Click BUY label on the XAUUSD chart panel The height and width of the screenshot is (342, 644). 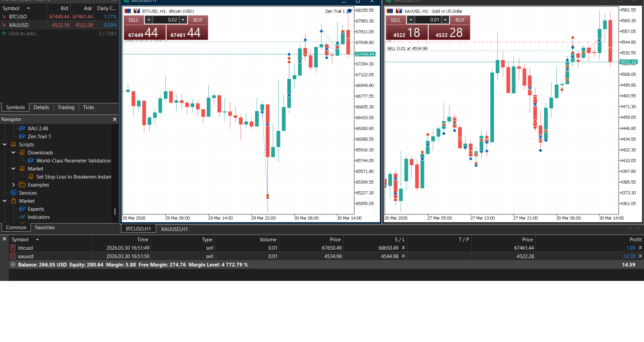[x=460, y=20]
